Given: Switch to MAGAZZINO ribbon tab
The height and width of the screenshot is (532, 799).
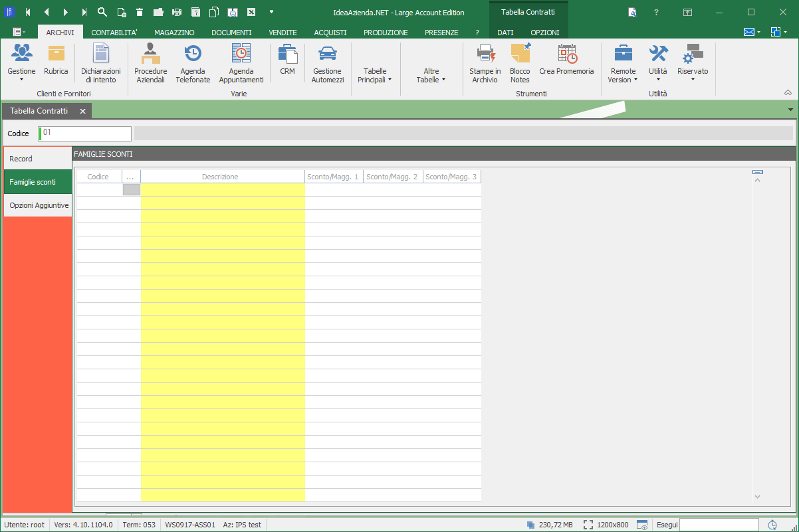Looking at the screenshot, I should (x=174, y=33).
